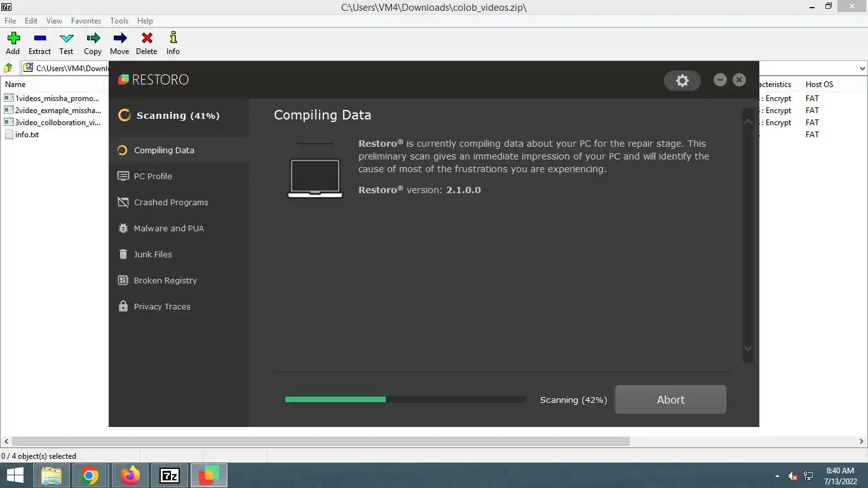Click the Characteristics column header
The image size is (868, 488).
point(775,84)
